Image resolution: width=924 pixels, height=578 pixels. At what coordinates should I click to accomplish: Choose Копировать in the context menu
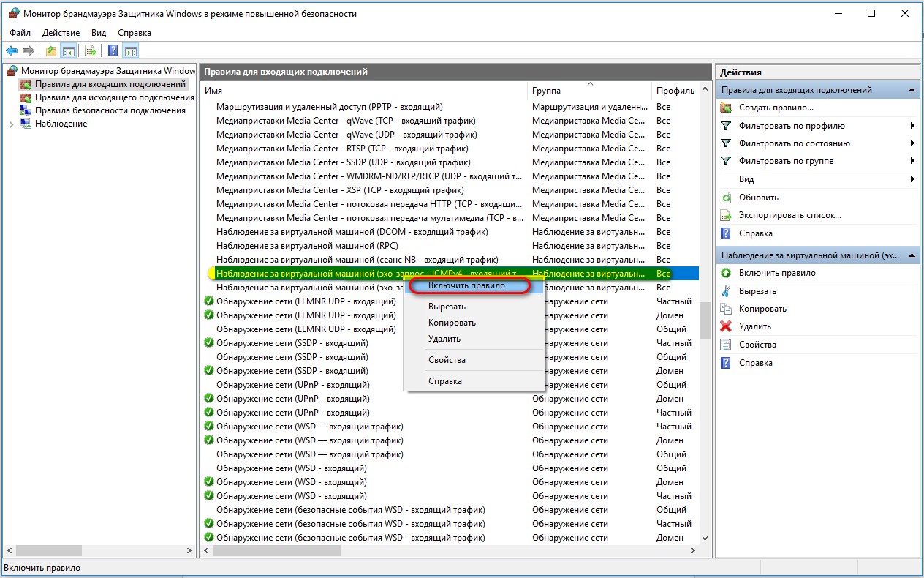point(474,323)
